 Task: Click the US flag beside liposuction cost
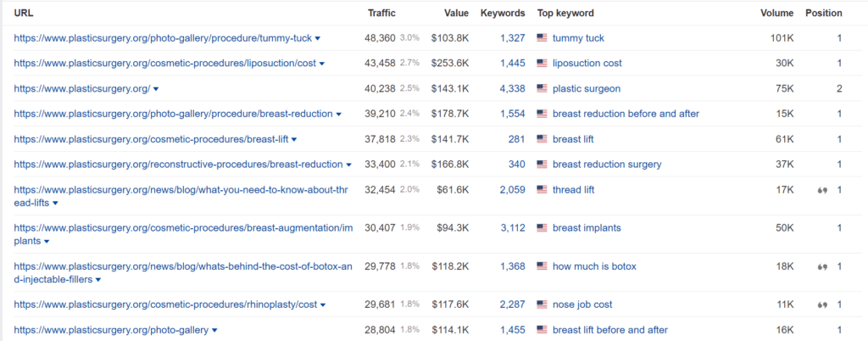click(x=542, y=63)
